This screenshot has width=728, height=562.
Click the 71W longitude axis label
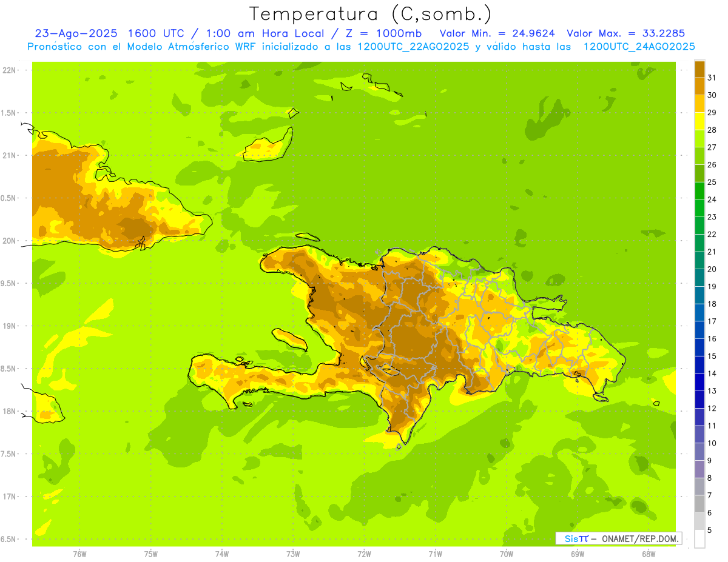pyautogui.click(x=435, y=554)
